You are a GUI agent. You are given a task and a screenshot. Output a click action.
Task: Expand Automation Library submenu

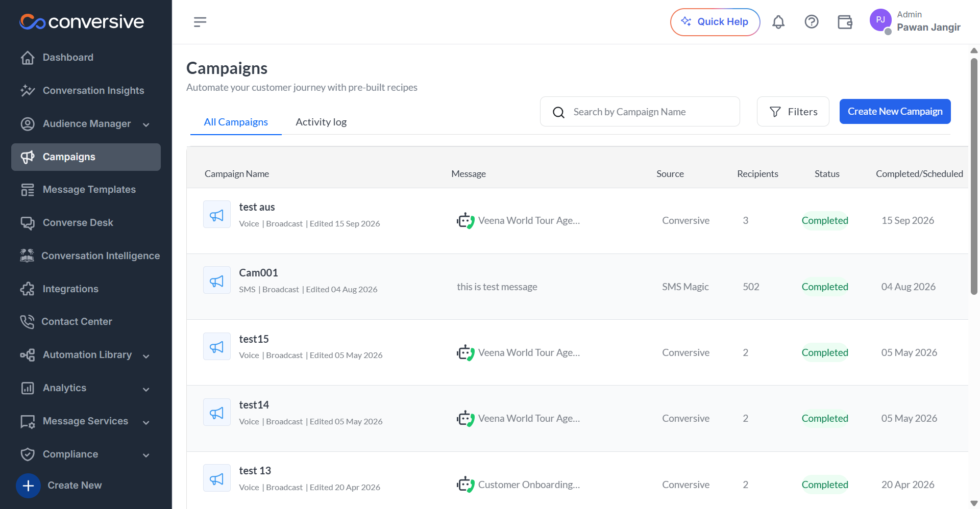(146, 356)
